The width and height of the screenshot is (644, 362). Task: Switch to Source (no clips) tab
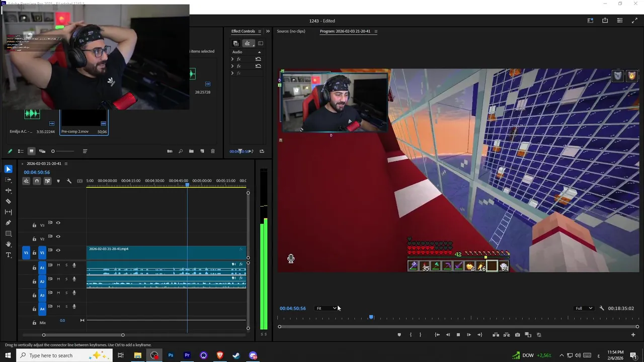pyautogui.click(x=291, y=31)
